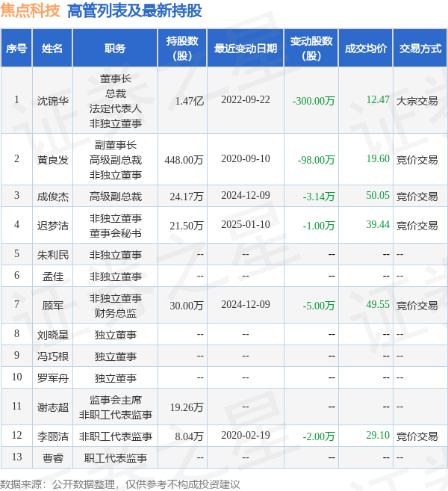Select the 1.47亿 shareholding value
The image size is (448, 491).
[189, 100]
